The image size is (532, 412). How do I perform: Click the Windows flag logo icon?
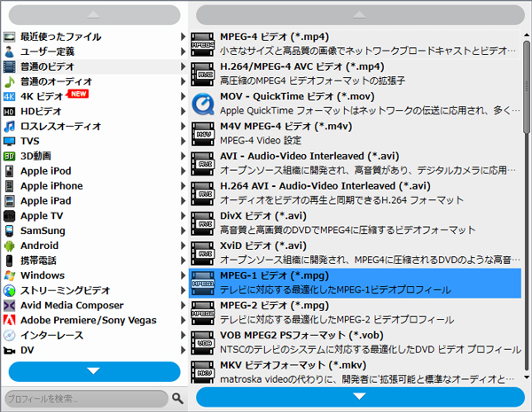(10, 276)
